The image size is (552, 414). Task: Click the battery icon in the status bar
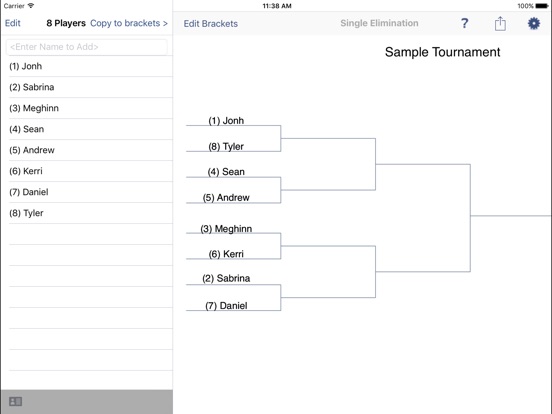(542, 6)
